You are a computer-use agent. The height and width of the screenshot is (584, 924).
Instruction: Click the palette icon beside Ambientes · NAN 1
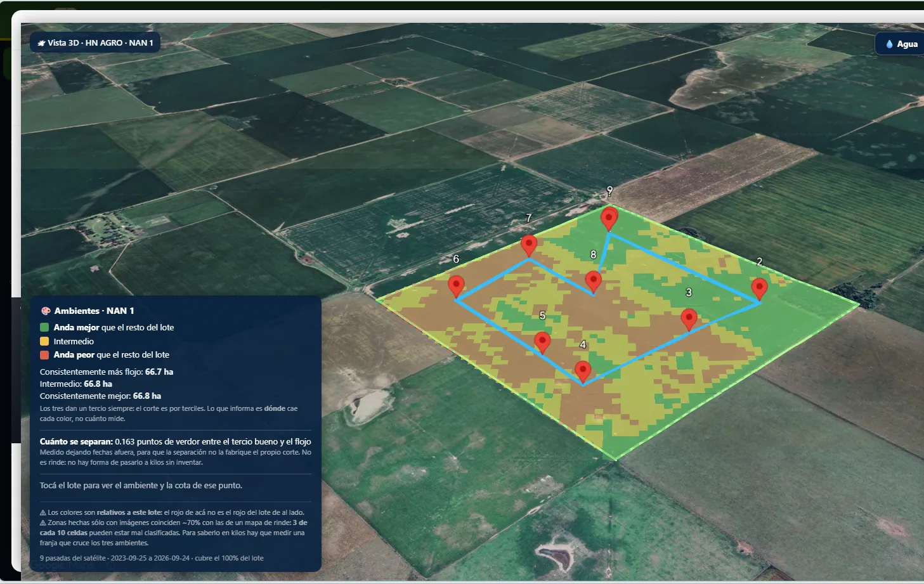click(46, 311)
